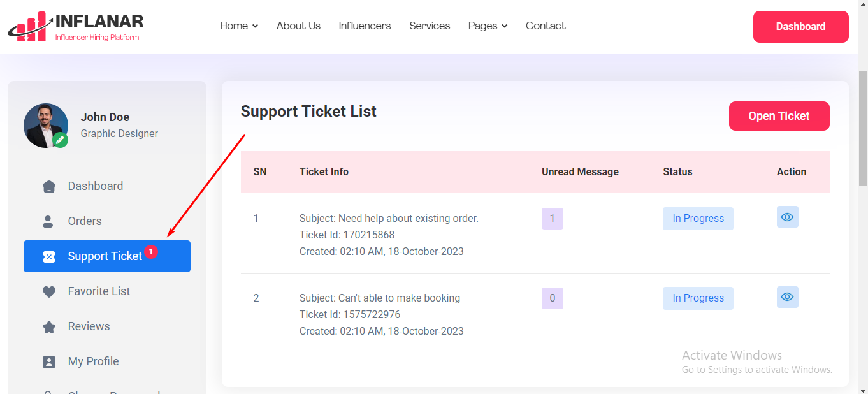The width and height of the screenshot is (868, 394).
Task: Click the Contact navigation link
Action: (x=546, y=26)
